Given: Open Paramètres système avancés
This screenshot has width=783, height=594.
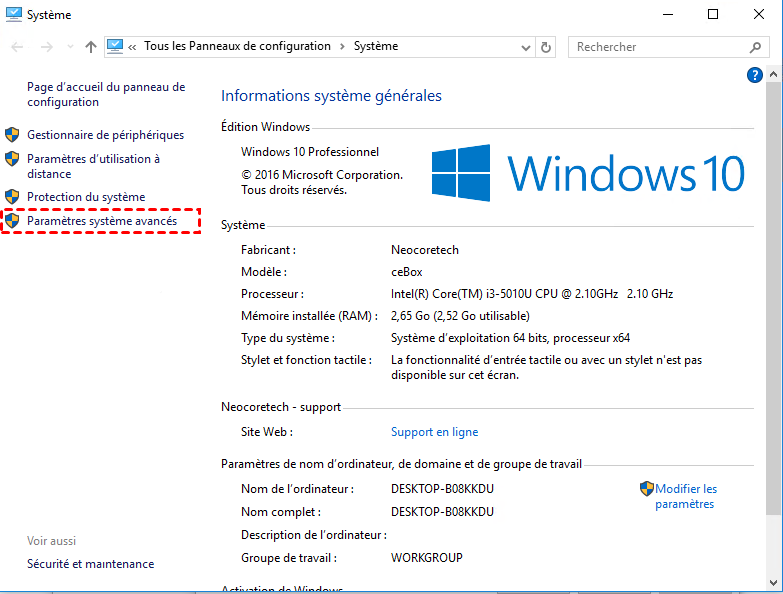Looking at the screenshot, I should tap(102, 221).
